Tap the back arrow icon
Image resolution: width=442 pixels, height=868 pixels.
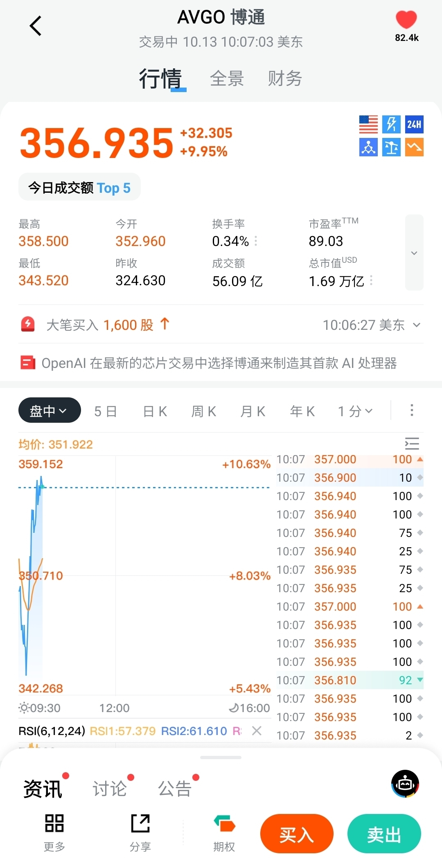point(36,26)
